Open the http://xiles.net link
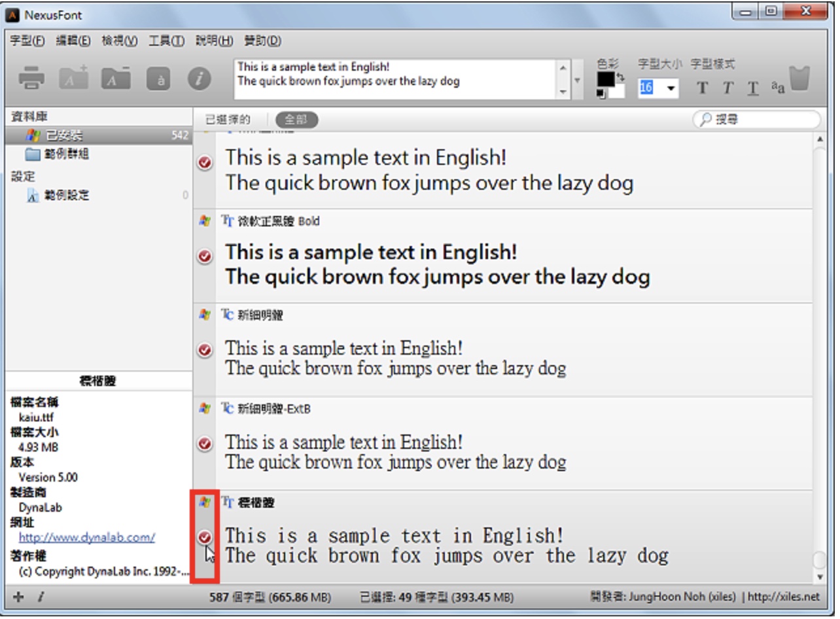 (x=784, y=597)
